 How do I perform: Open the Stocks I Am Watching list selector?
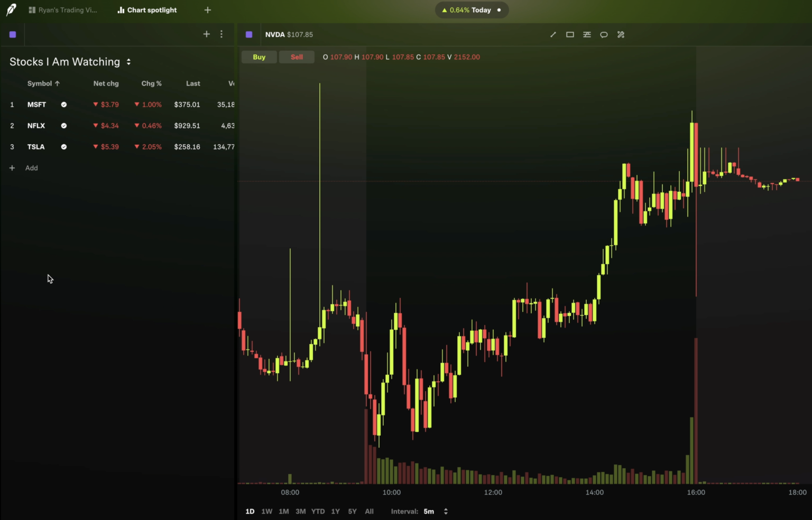click(x=128, y=62)
